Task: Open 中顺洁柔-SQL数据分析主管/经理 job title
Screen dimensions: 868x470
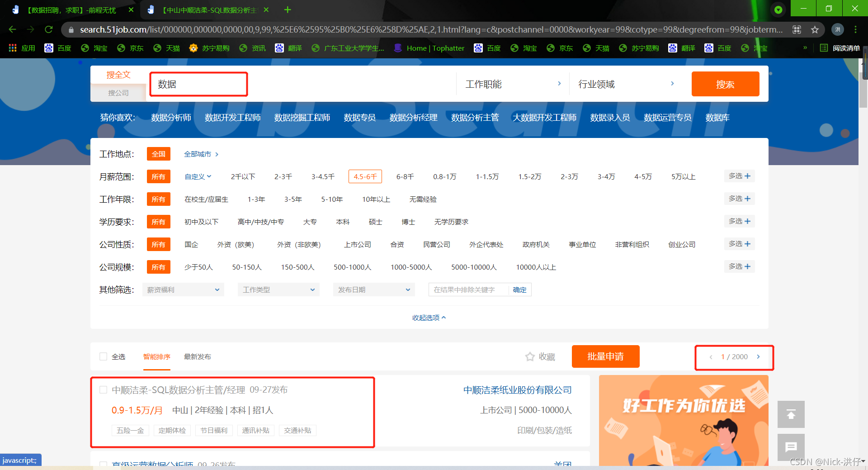Action: (178, 390)
